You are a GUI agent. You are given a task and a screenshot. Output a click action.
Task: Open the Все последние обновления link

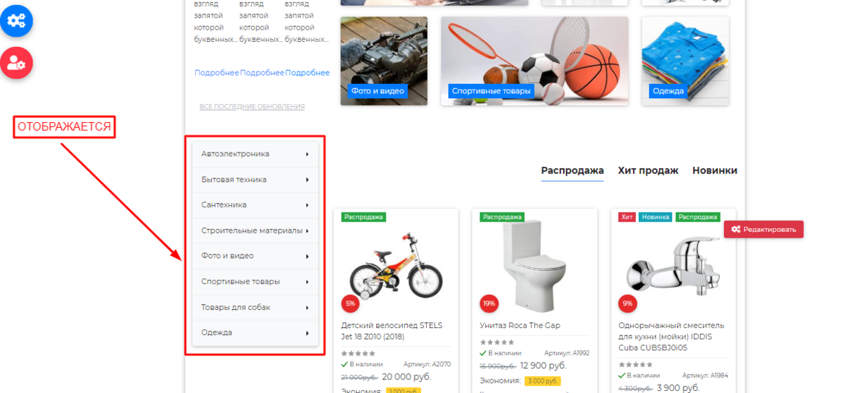252,107
